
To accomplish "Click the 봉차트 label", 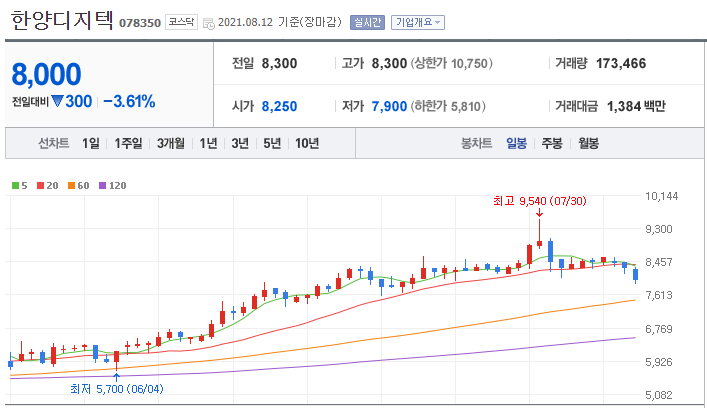I will [476, 143].
